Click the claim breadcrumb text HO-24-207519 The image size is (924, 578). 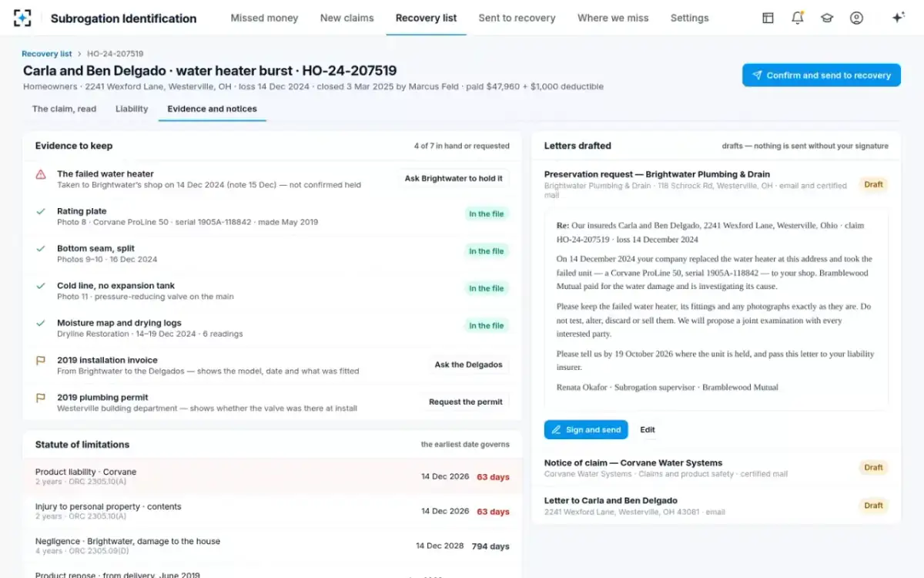click(x=115, y=54)
